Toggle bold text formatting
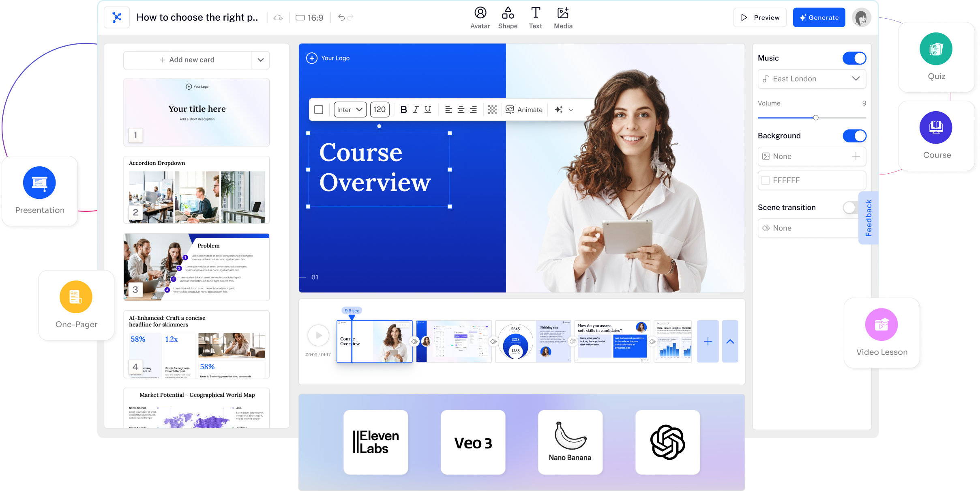This screenshot has width=980, height=491. 403,110
